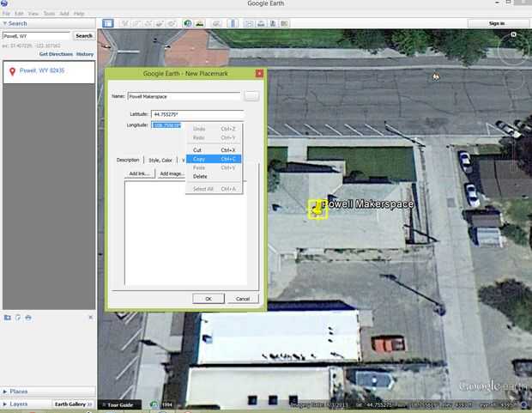The width and height of the screenshot is (532, 413).
Task: Choose Redo in the context menu
Action: [x=214, y=138]
